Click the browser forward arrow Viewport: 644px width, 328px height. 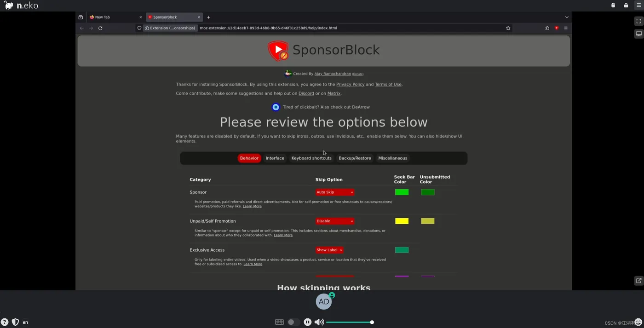(91, 28)
